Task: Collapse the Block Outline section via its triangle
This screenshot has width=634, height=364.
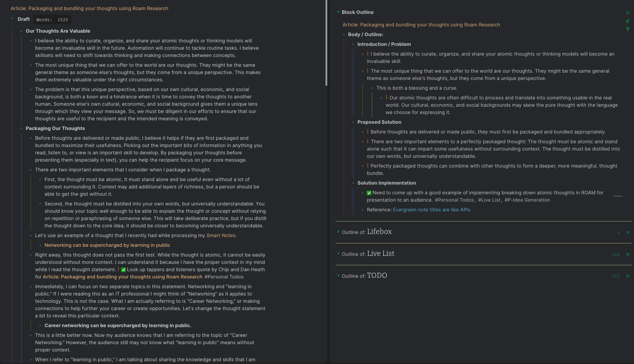Action: [x=338, y=12]
